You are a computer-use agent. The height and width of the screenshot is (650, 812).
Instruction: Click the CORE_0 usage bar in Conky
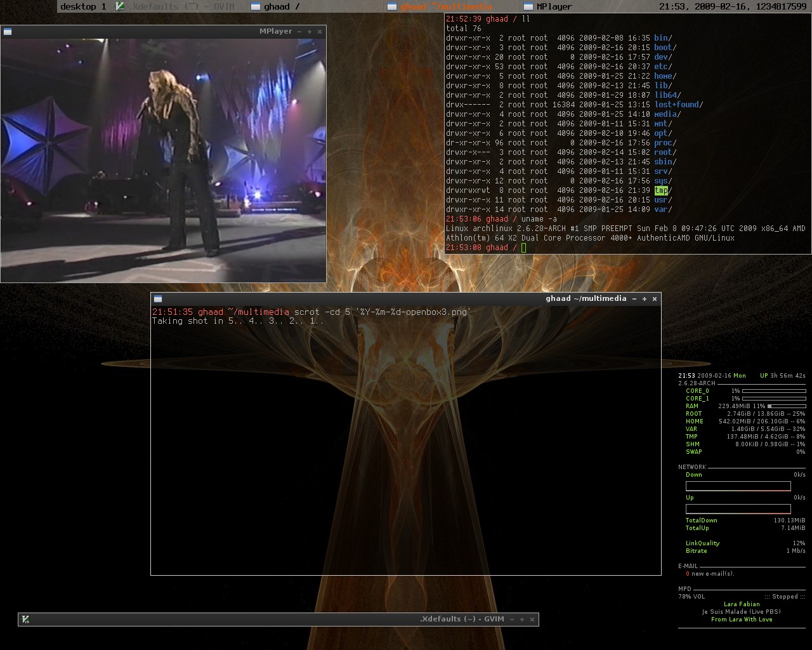click(x=774, y=391)
